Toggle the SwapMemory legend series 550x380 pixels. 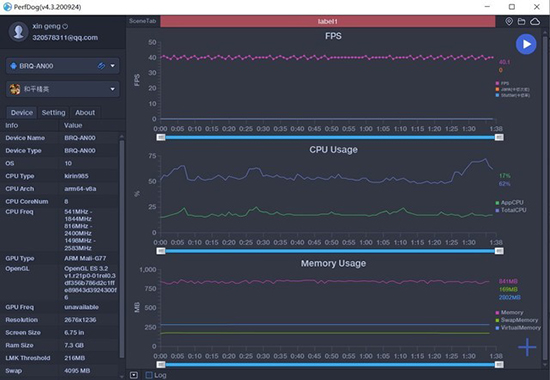(x=516, y=320)
